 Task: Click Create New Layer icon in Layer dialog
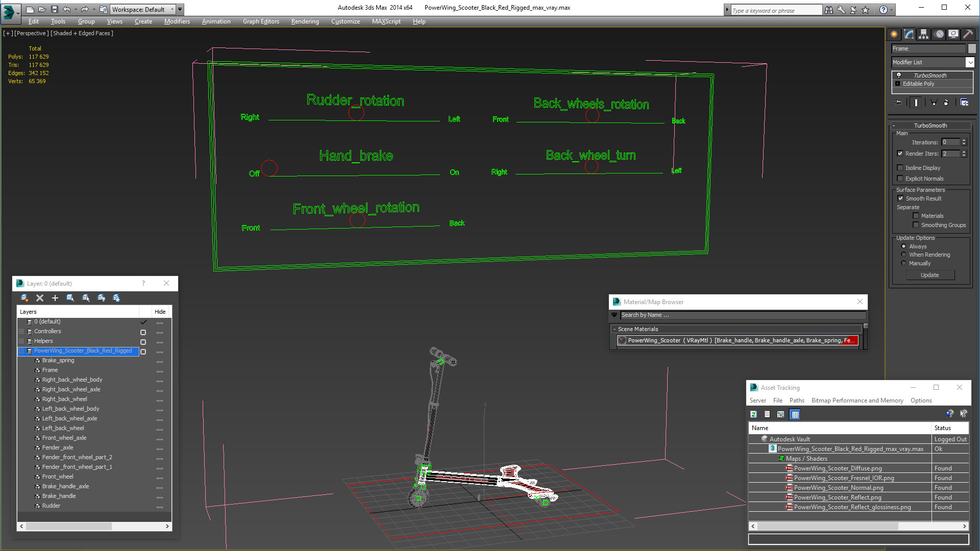(x=24, y=298)
